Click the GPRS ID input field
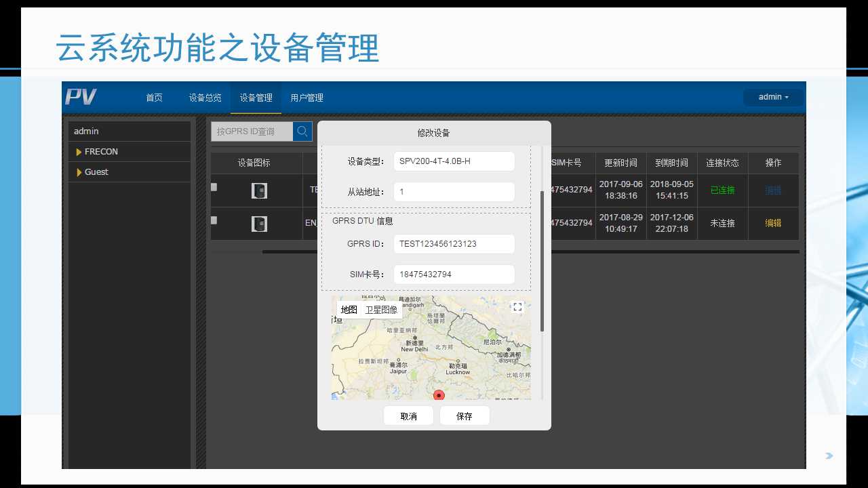The width and height of the screenshot is (868, 488). (x=454, y=244)
